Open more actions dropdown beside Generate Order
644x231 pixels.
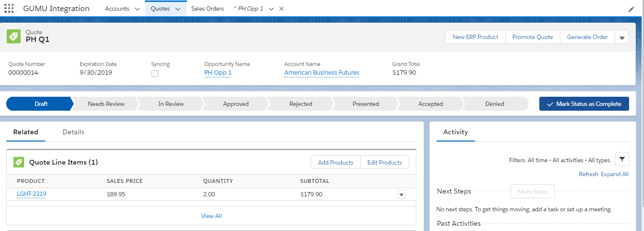(622, 37)
